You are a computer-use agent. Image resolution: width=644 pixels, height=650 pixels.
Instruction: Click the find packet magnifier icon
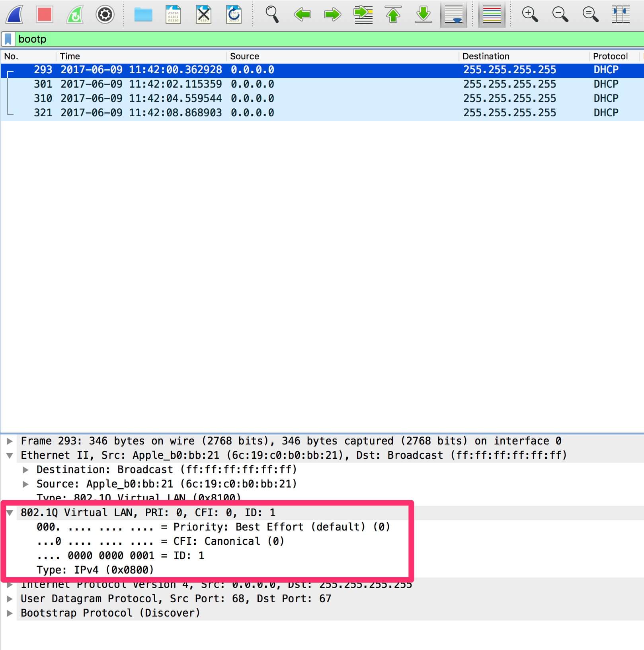272,14
